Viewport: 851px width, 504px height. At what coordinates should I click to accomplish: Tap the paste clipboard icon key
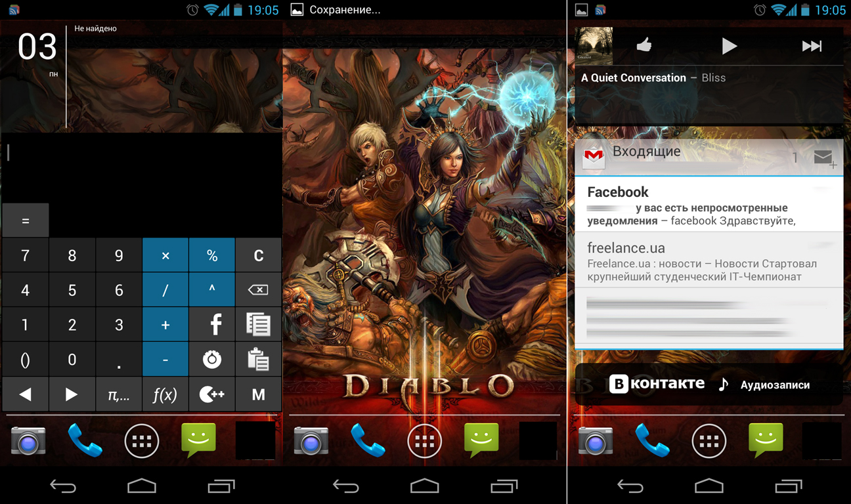259,359
